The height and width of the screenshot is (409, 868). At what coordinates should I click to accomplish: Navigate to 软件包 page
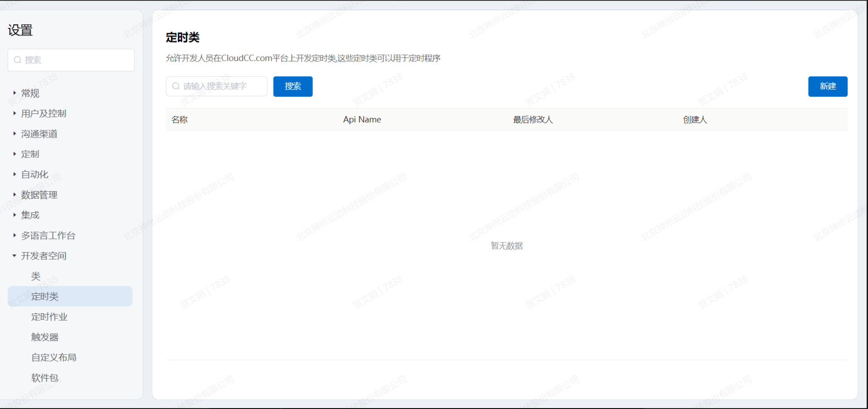click(x=45, y=378)
